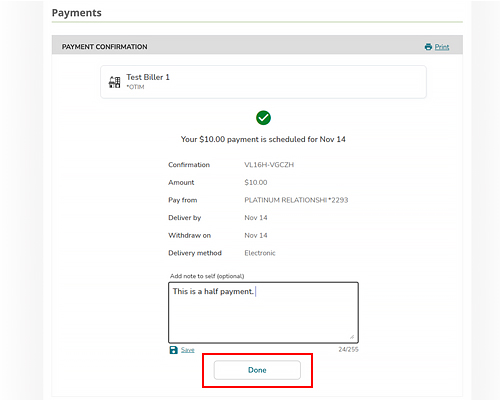Screen dimensions: 500x400
Task: Click the PAYMENT CONFIRMATION header bar
Action: 257,45
